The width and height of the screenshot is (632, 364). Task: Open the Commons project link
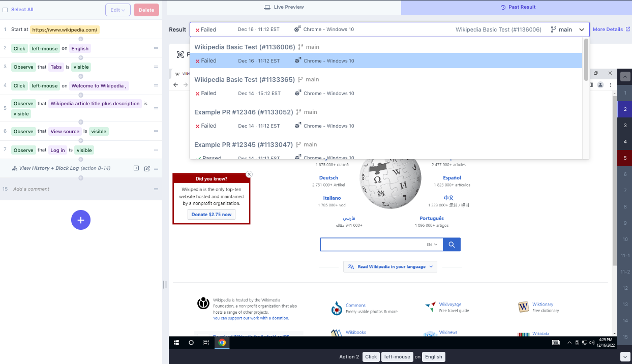[355, 306]
